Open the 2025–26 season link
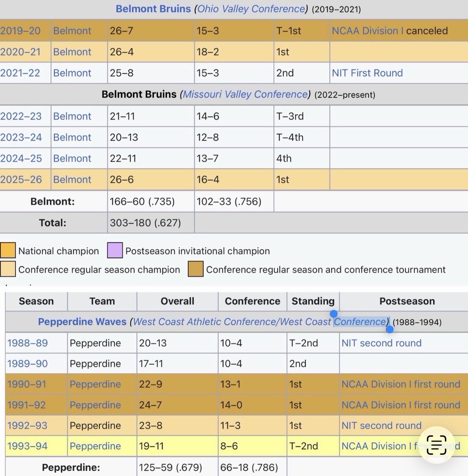 (21, 179)
